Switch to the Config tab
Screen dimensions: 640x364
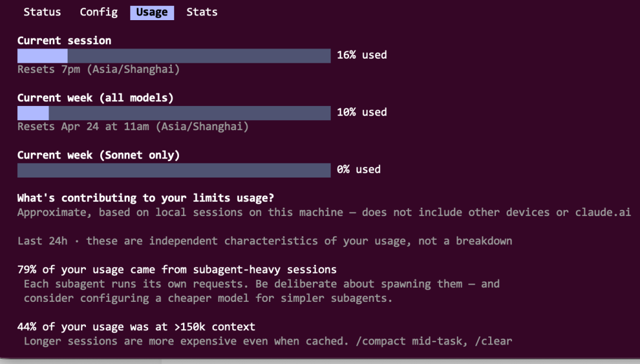98,12
